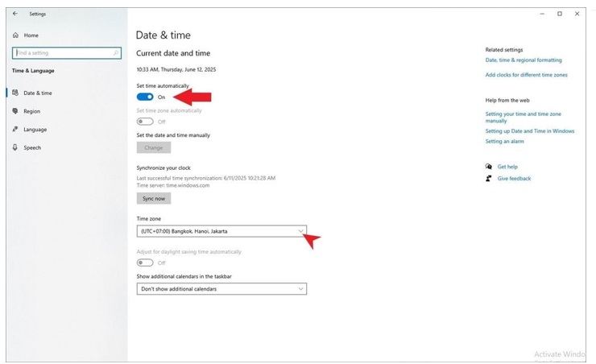Click the Give feedback link
Screen dimensions: 596x364
pyautogui.click(x=514, y=179)
